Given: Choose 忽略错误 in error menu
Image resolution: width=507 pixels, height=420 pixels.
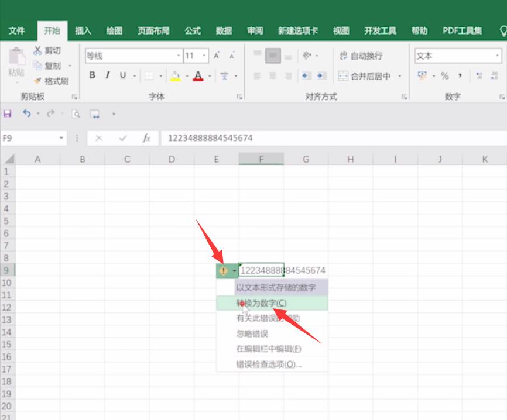Looking at the screenshot, I should coord(272,333).
